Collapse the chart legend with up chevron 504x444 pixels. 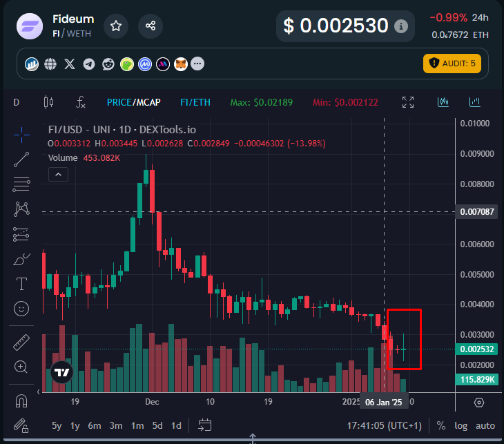pos(58,175)
